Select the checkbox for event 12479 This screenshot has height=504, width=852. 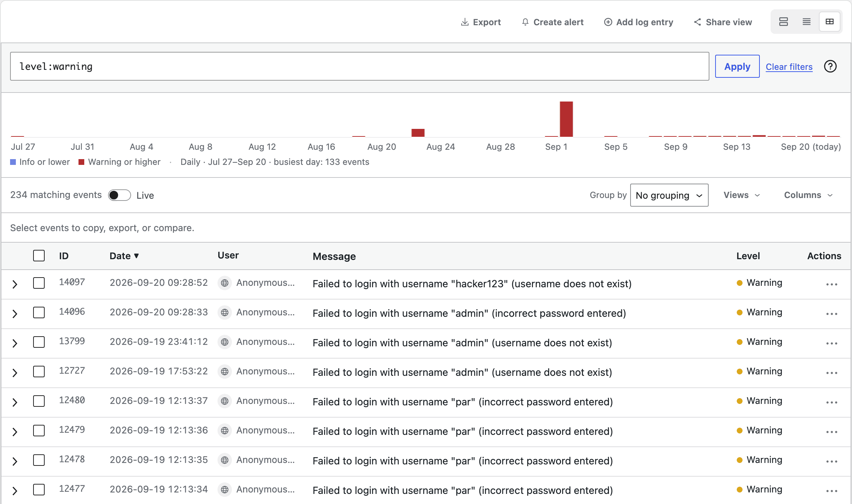coord(39,431)
